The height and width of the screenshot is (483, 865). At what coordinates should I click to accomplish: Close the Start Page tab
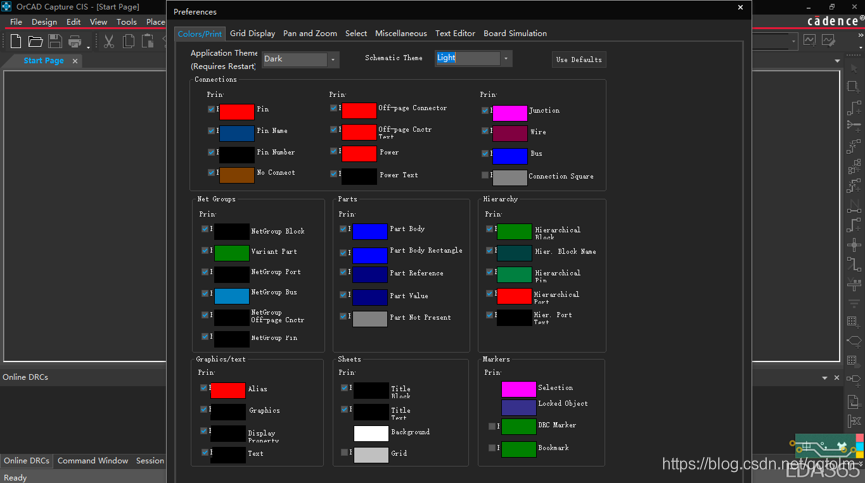pos(75,61)
